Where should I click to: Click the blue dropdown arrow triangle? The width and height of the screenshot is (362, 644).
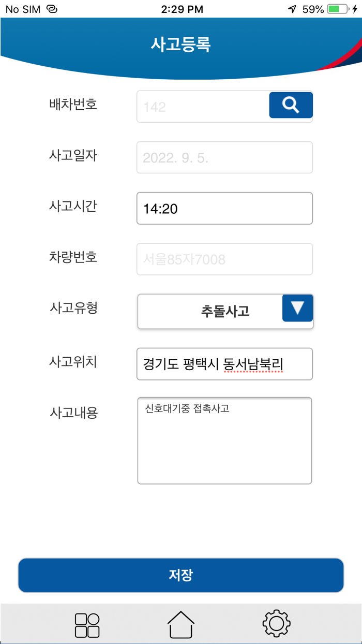coord(297,309)
